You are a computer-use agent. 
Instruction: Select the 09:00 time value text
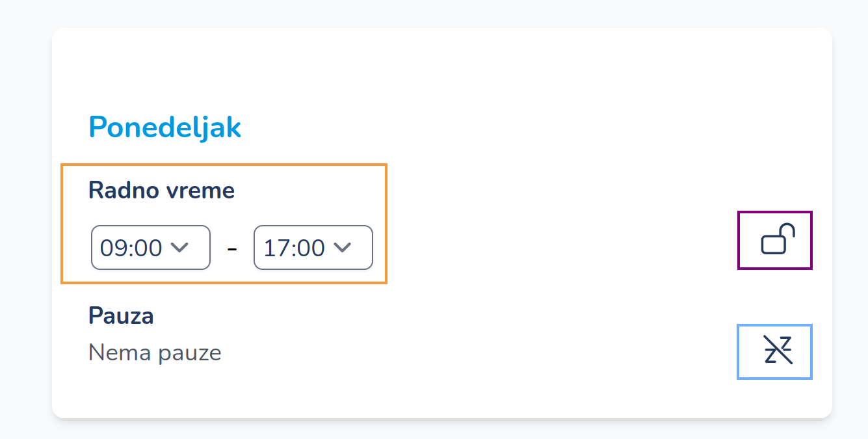131,248
